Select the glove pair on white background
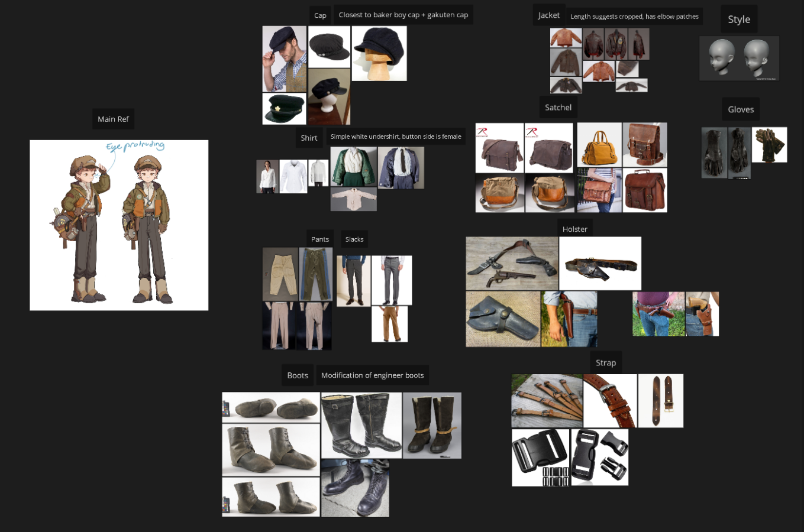Screen dimensions: 804x532 point(770,145)
